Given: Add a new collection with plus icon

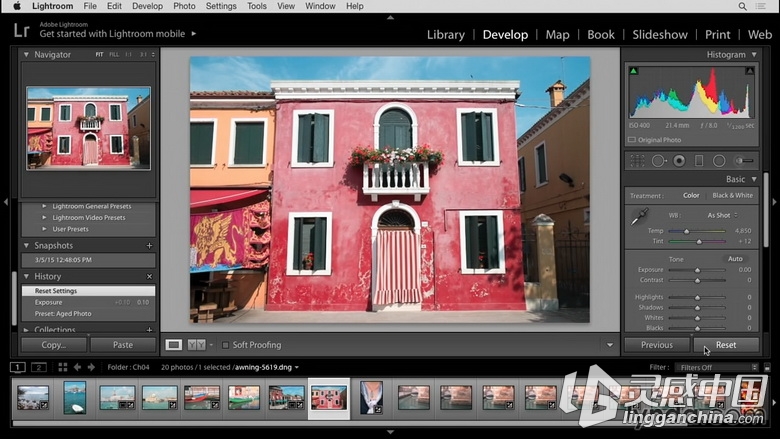Looking at the screenshot, I should pos(149,330).
